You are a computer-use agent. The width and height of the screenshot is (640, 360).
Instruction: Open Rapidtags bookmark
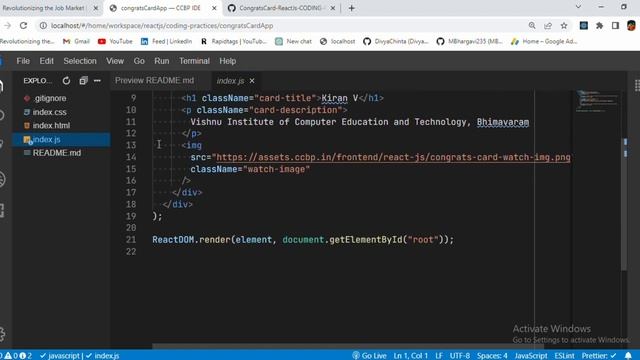click(233, 41)
